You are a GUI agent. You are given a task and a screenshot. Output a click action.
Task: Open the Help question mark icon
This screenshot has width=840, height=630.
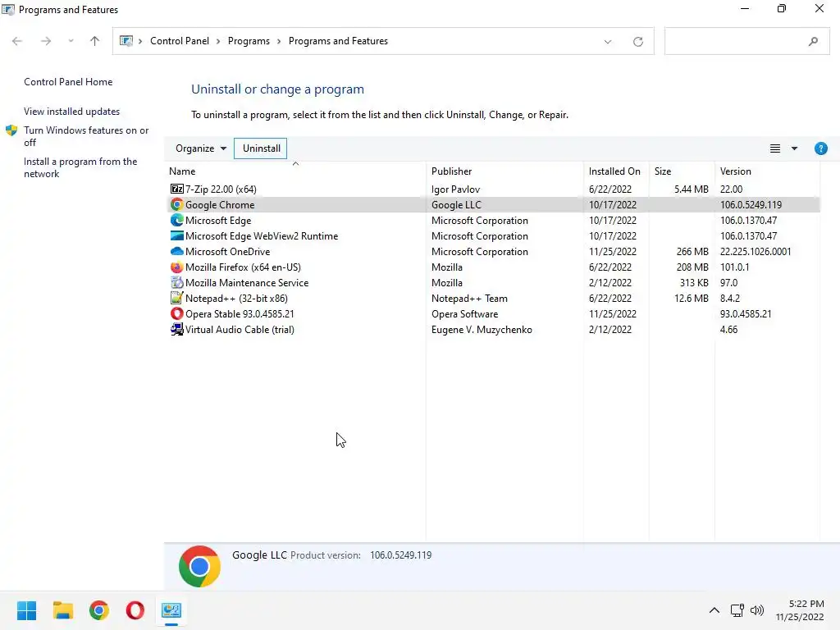pyautogui.click(x=820, y=148)
